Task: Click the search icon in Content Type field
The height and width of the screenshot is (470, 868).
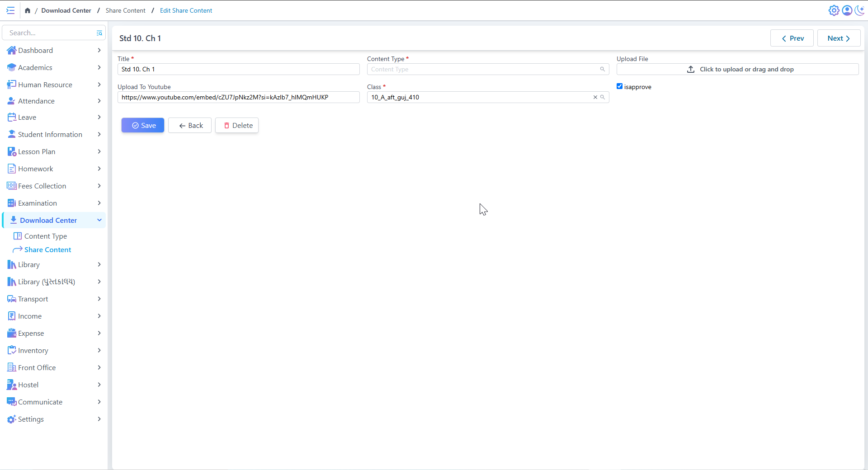Action: tap(602, 69)
